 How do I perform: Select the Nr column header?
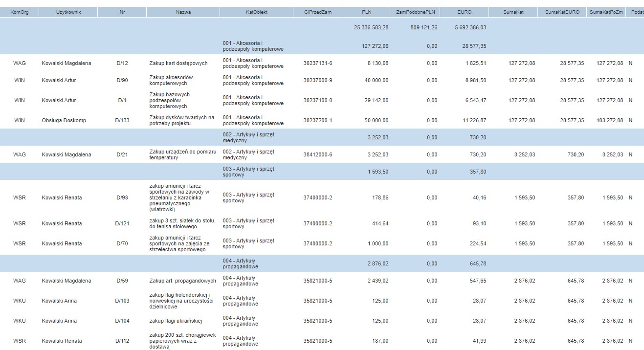pyautogui.click(x=122, y=12)
